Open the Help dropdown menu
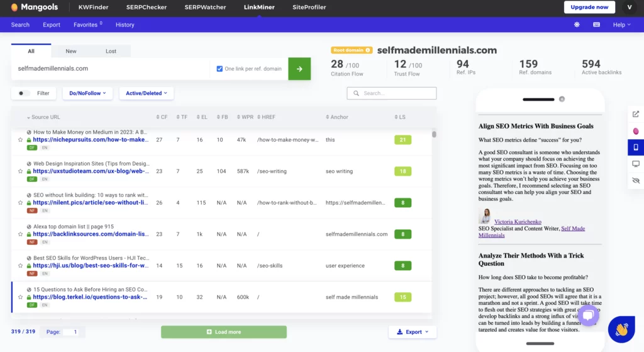 point(622,25)
